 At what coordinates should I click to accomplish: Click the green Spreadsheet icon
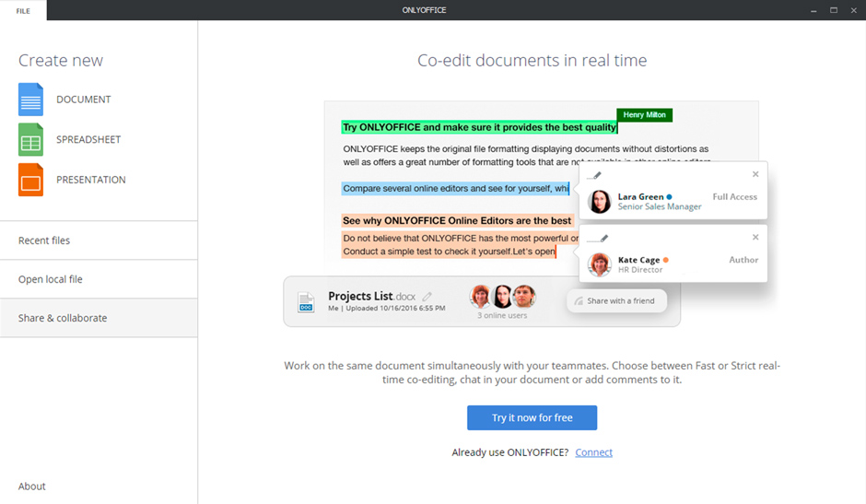[30, 140]
